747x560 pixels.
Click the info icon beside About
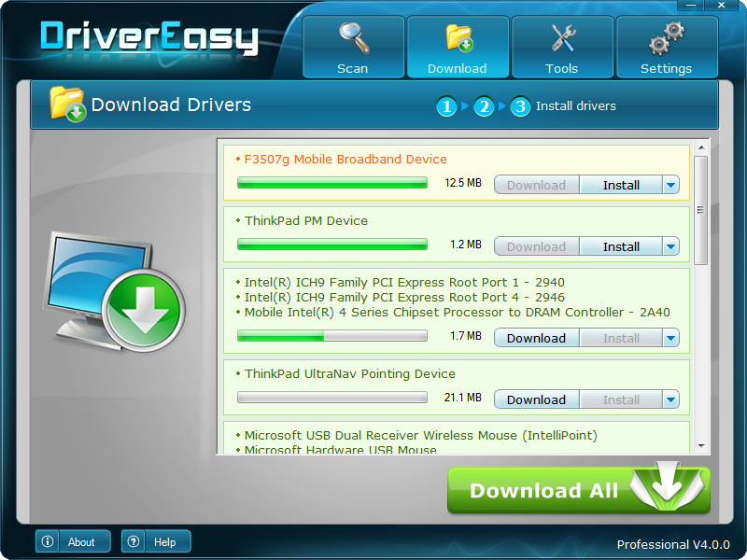pyautogui.click(x=48, y=541)
